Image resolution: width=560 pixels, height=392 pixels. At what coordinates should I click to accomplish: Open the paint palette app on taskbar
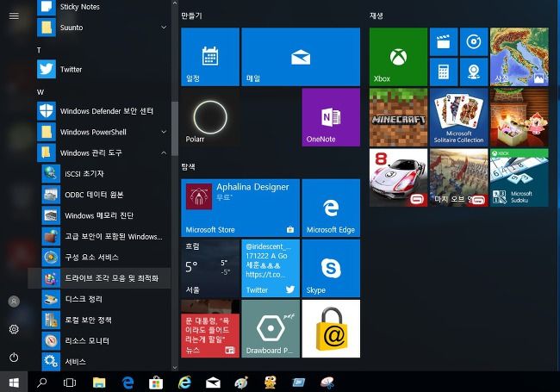pyautogui.click(x=241, y=383)
